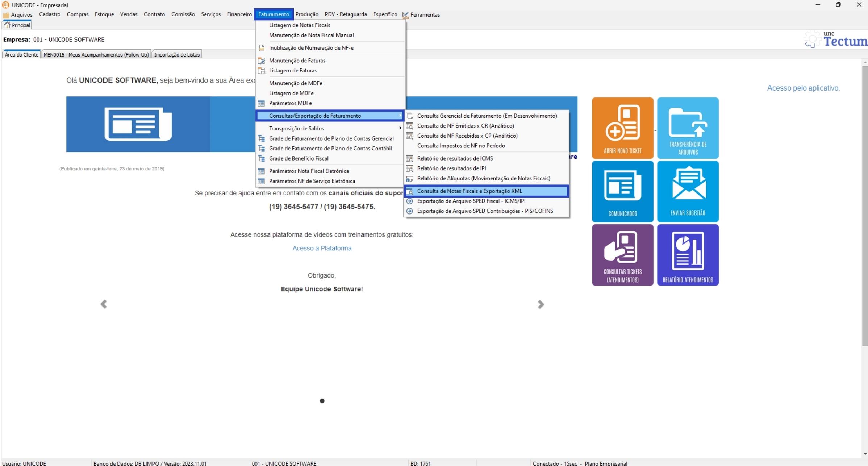Click the Abrir Novo Ticket orange tile
Image resolution: width=868 pixels, height=466 pixels.
[622, 128]
